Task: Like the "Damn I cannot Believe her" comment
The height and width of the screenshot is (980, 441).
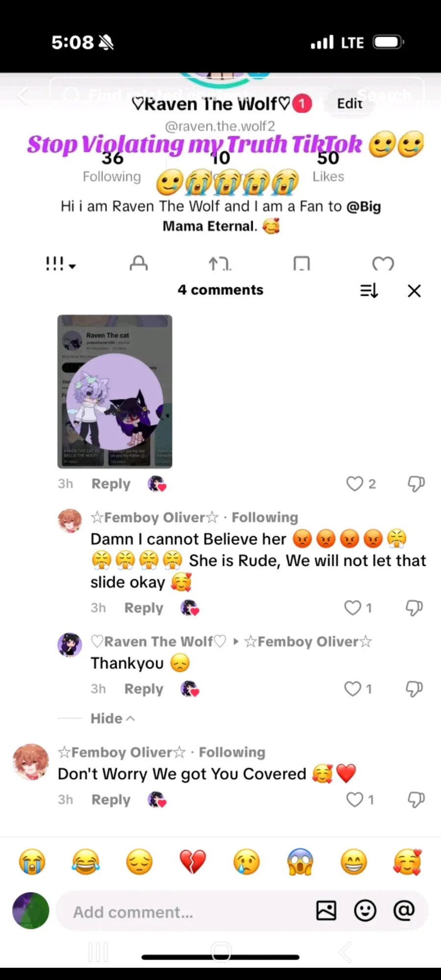Action: tap(352, 608)
